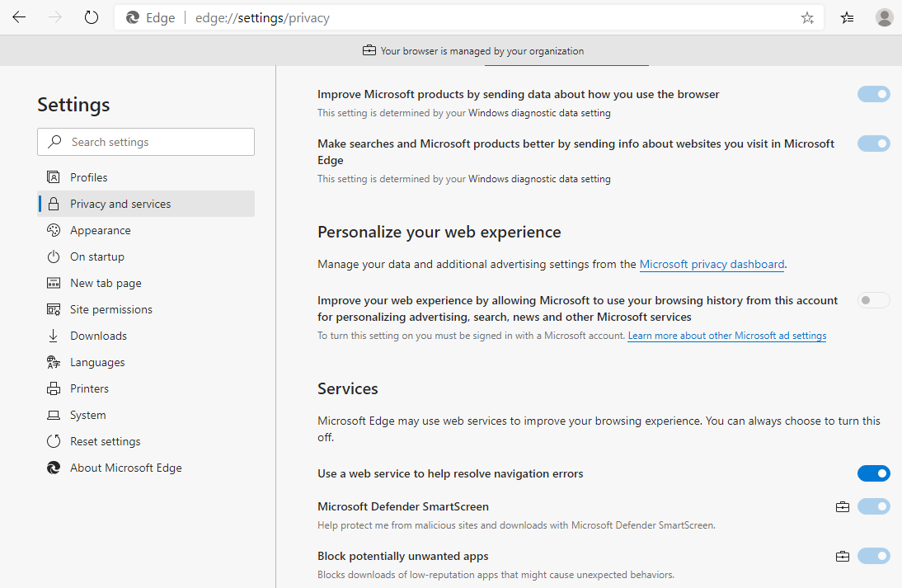
Task: Toggle sending info about websites you visit
Action: (874, 143)
